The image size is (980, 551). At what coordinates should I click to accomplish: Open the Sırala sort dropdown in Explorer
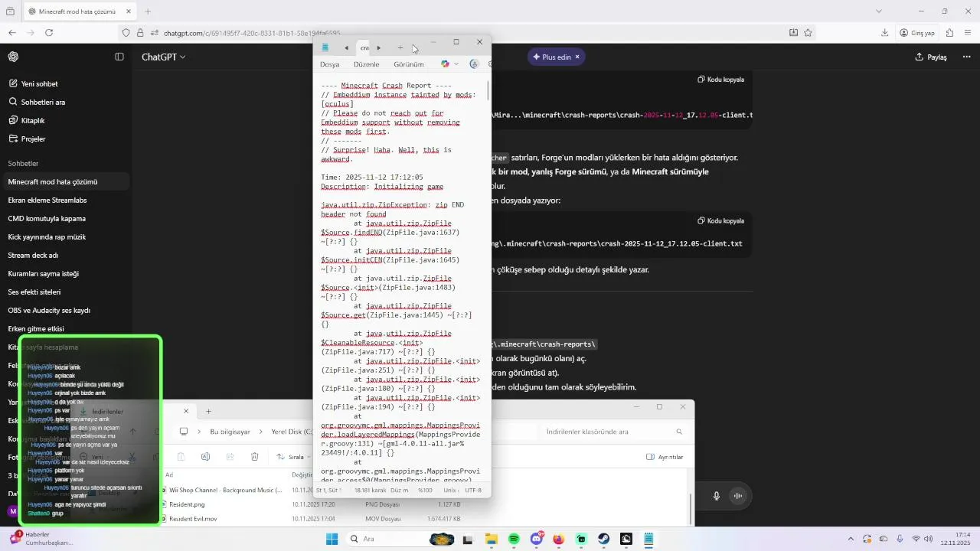click(294, 457)
